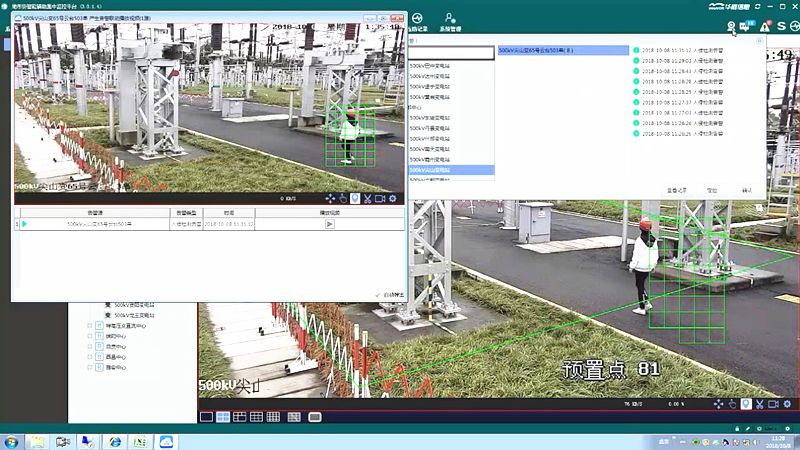
Task: Start recording with the main video camera icon
Action: pos(773,404)
